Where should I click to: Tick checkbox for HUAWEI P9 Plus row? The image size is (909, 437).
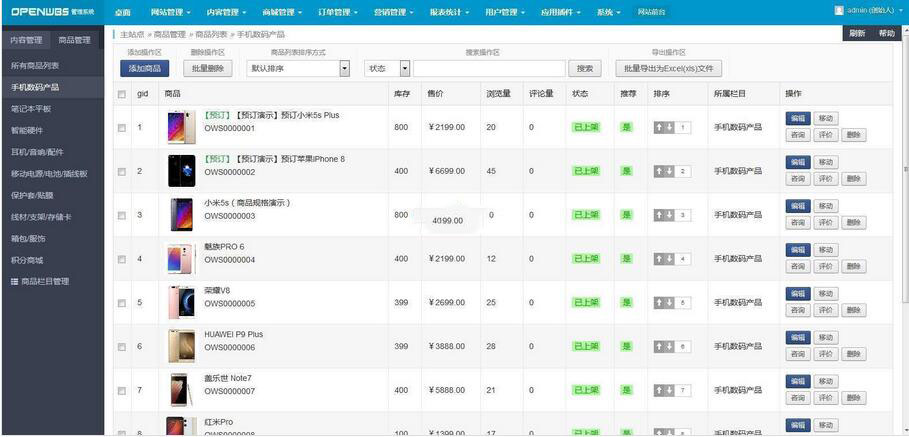tap(122, 347)
